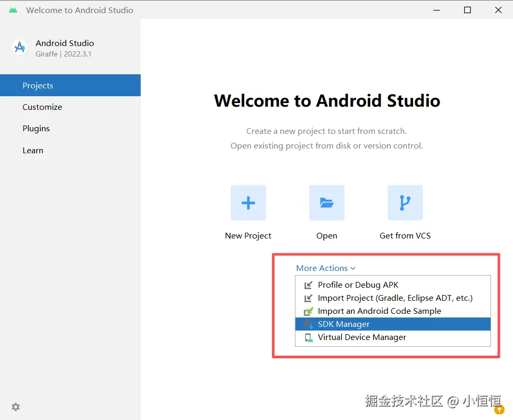
Task: Open the Plugins tab
Action: click(71, 129)
